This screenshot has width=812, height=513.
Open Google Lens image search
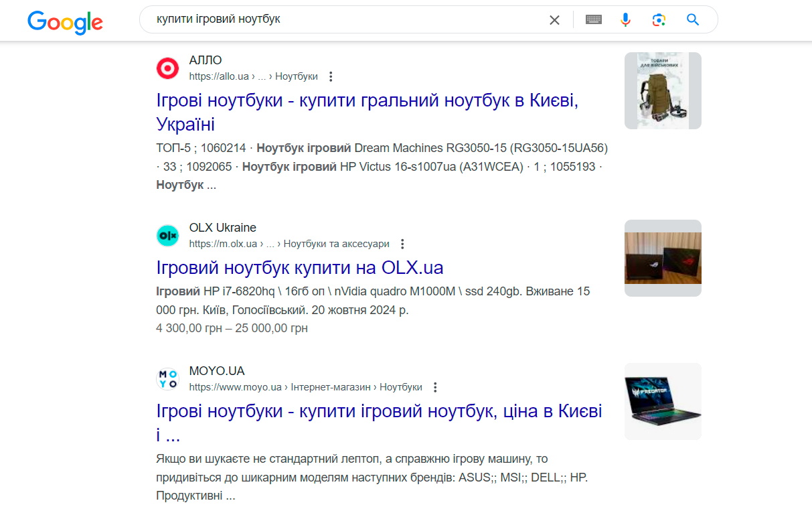click(659, 20)
